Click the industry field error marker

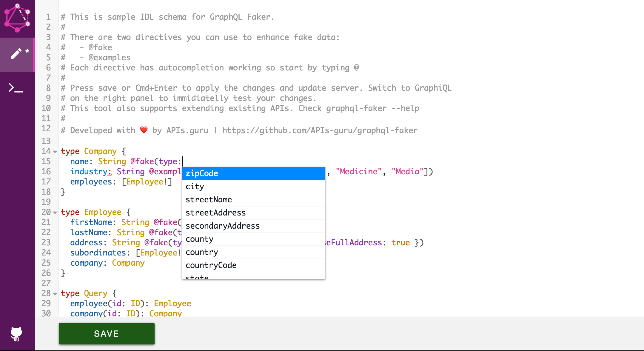coord(110,174)
